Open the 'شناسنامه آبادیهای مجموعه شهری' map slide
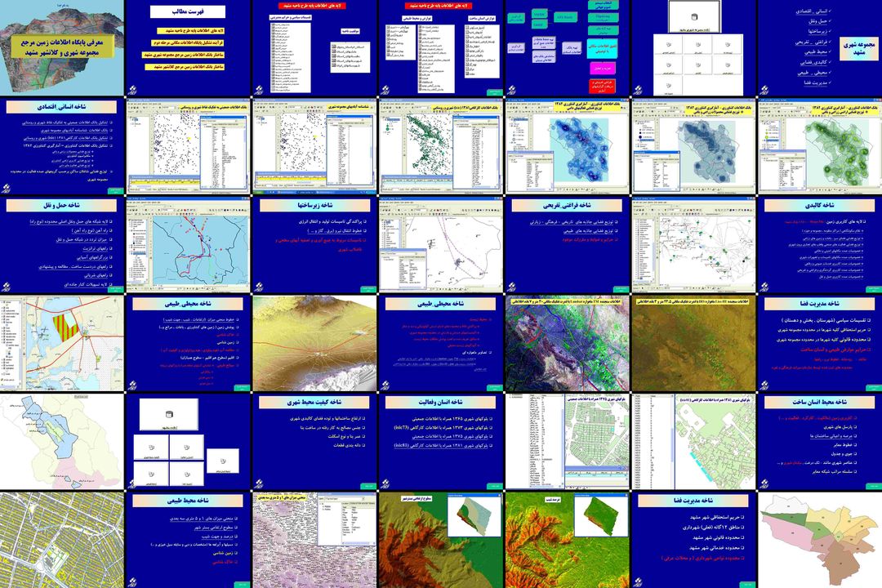 pos(314,146)
